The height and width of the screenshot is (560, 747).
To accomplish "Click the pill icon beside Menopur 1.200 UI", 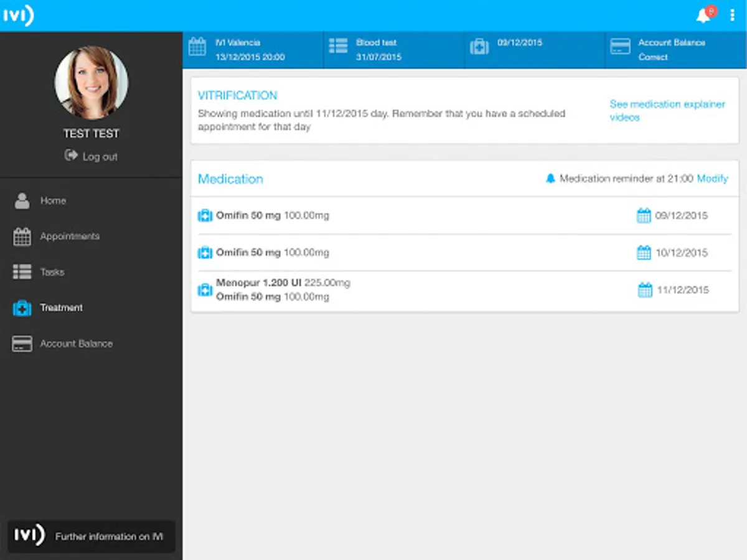I will (205, 290).
